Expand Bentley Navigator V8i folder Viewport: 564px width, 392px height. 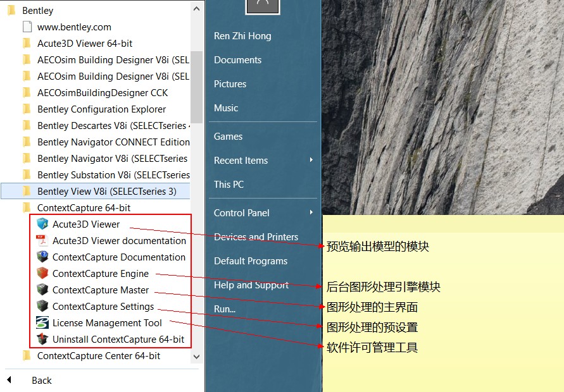96,159
